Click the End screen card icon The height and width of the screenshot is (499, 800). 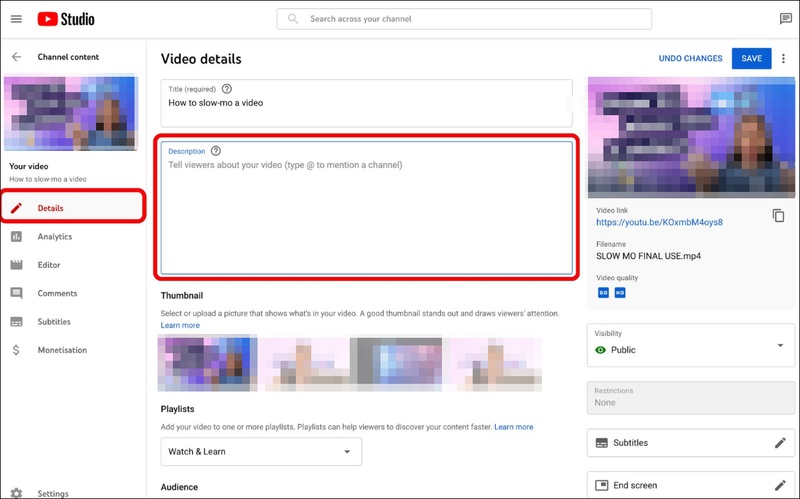pos(602,485)
